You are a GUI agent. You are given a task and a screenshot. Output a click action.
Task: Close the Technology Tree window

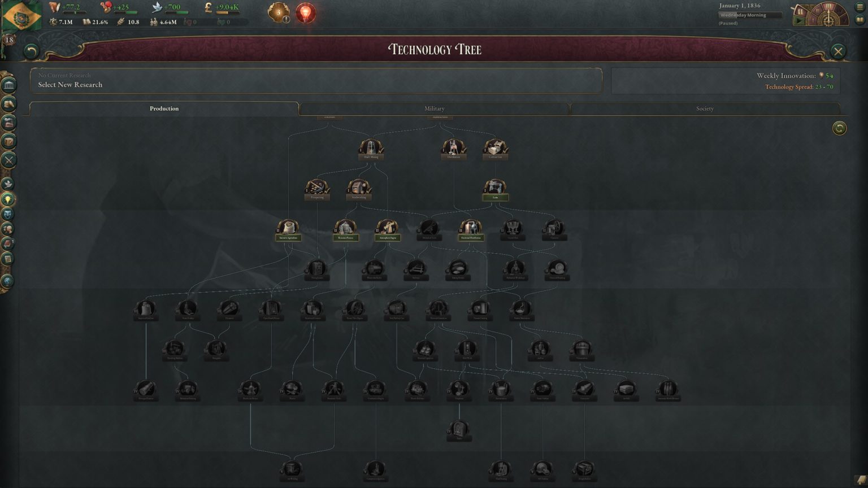[838, 51]
